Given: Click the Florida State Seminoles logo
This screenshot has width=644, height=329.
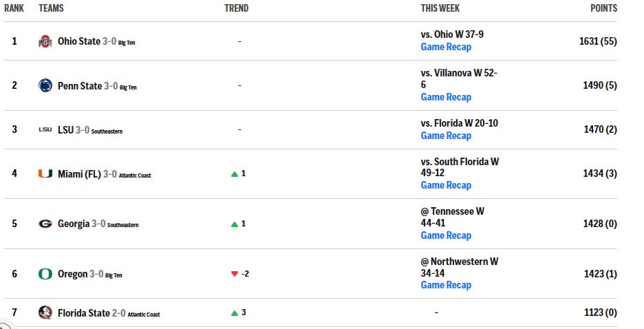Looking at the screenshot, I should coord(45,312).
